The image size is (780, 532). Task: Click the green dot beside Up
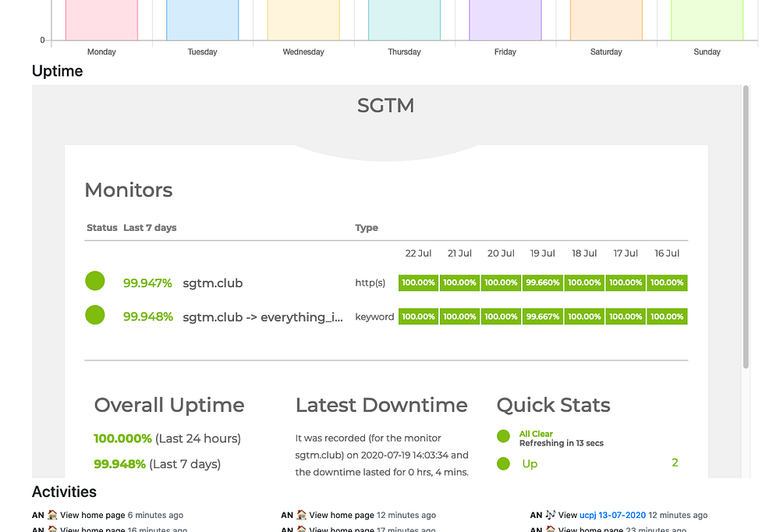pos(503,464)
